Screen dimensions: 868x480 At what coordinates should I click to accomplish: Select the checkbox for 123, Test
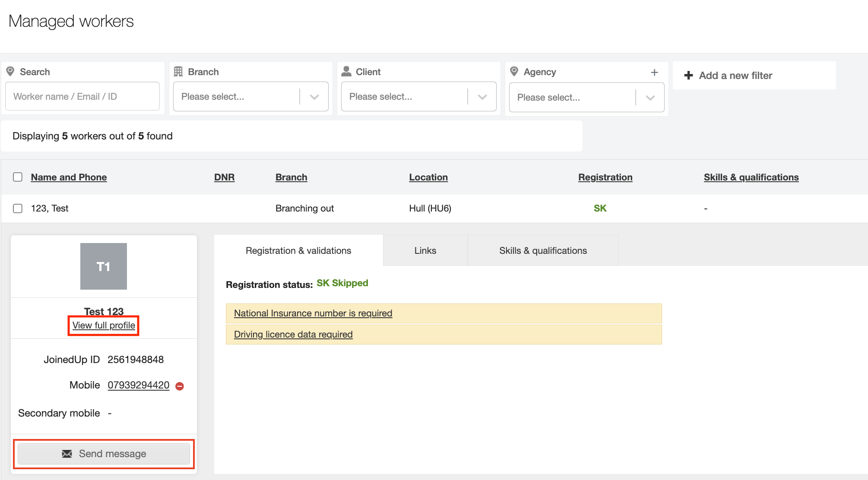pyautogui.click(x=18, y=208)
